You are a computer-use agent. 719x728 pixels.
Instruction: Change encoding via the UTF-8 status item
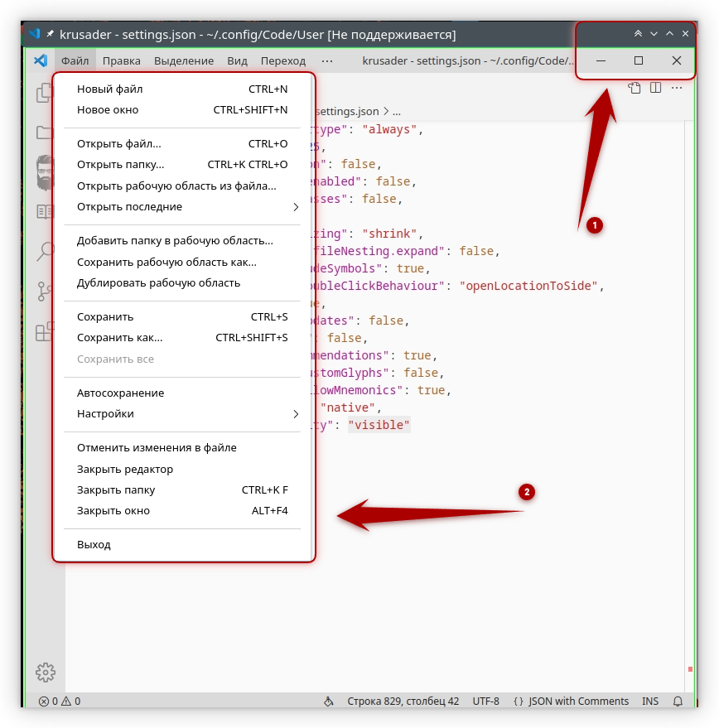coord(485,701)
